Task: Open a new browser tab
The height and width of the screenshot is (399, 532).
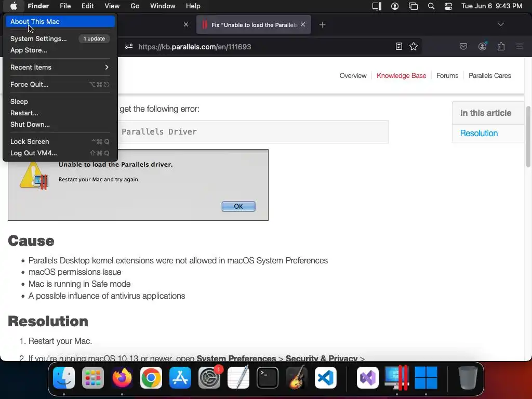Action: (322, 25)
